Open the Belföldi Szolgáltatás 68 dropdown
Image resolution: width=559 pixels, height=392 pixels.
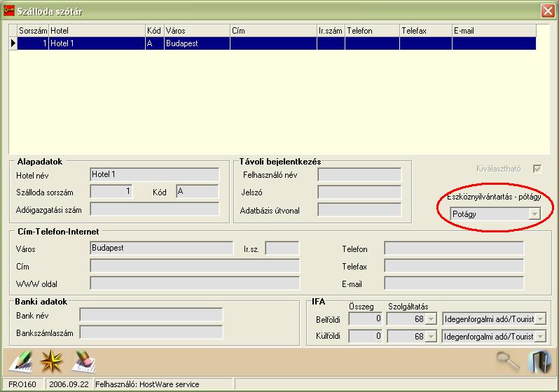(431, 319)
